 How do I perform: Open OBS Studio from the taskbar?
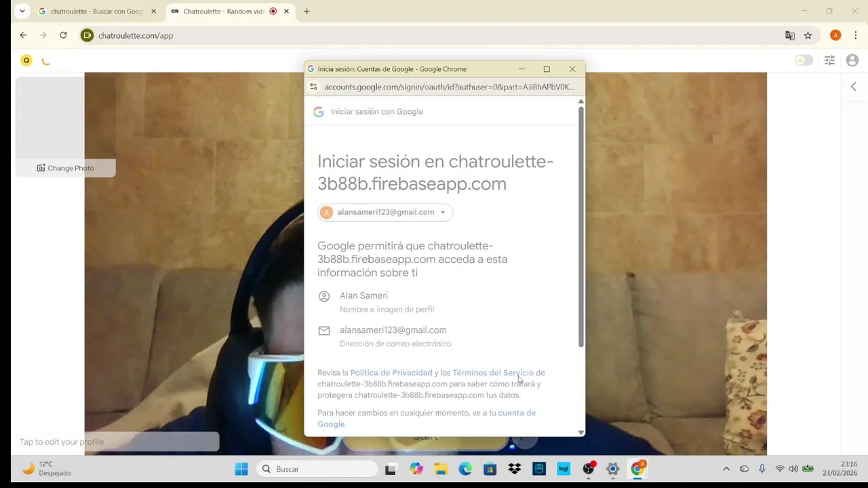pos(588,469)
